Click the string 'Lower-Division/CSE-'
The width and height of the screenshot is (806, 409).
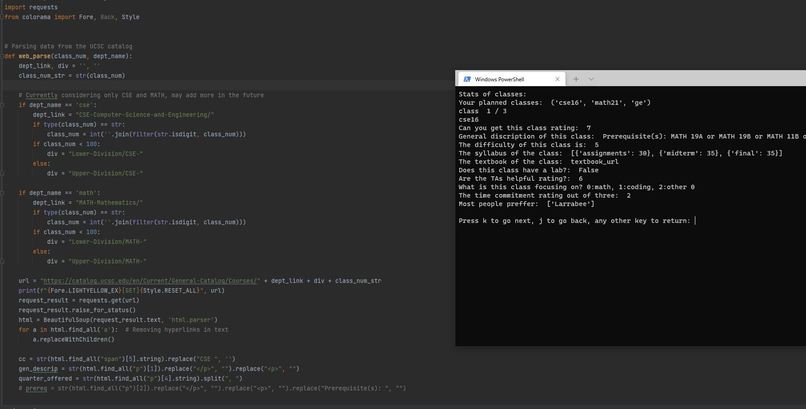pos(106,154)
